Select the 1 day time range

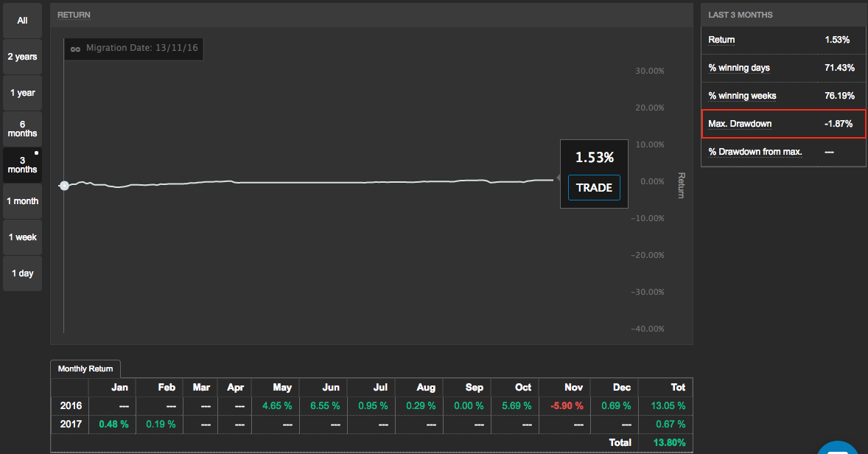pyautogui.click(x=22, y=273)
